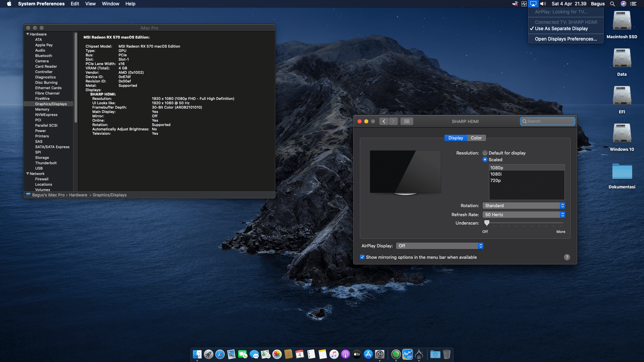Open the Help menu
This screenshot has width=644, height=362.
pyautogui.click(x=130, y=4)
